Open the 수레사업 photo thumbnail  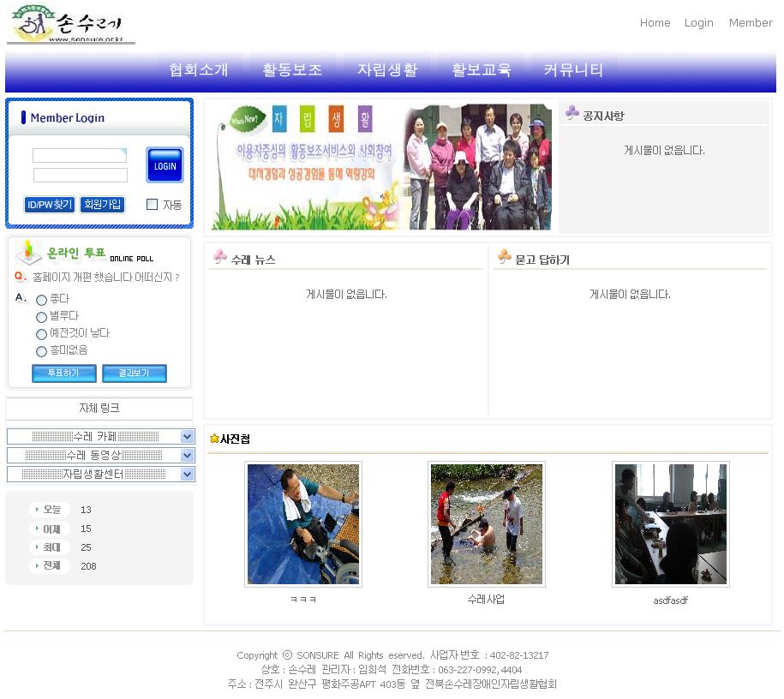pyautogui.click(x=486, y=524)
